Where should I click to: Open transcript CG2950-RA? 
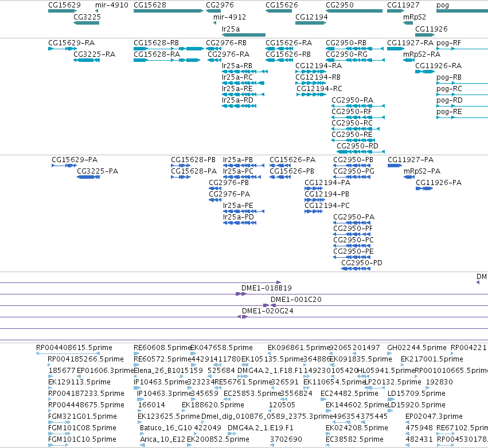(x=352, y=100)
